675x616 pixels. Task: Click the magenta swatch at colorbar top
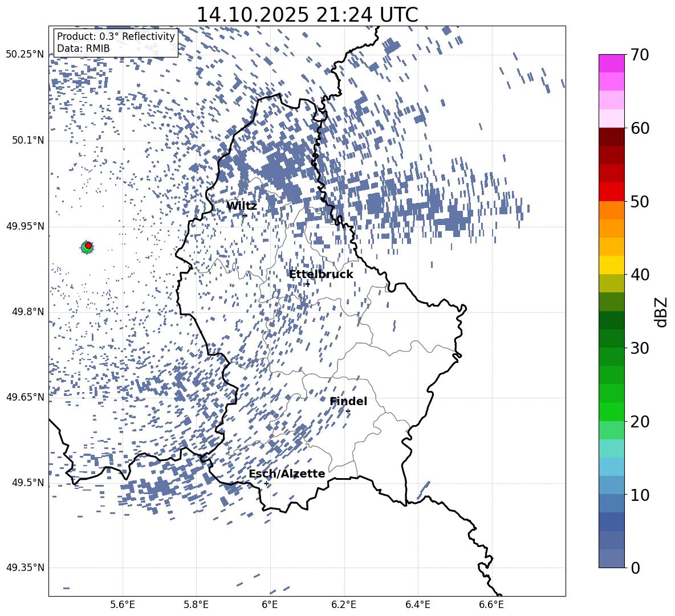pyautogui.click(x=611, y=63)
